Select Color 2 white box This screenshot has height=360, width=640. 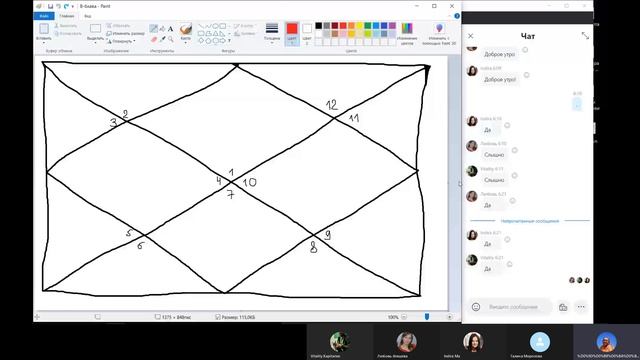pos(307,33)
